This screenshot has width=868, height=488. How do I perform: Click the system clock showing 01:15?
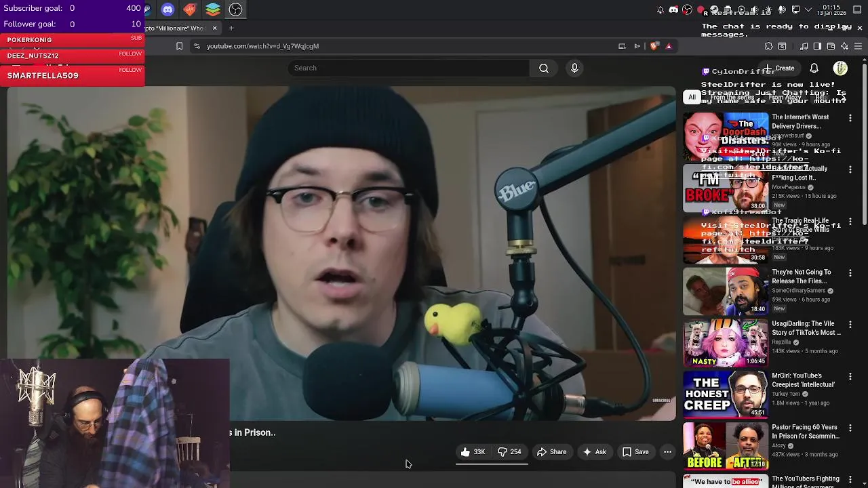point(831,9)
